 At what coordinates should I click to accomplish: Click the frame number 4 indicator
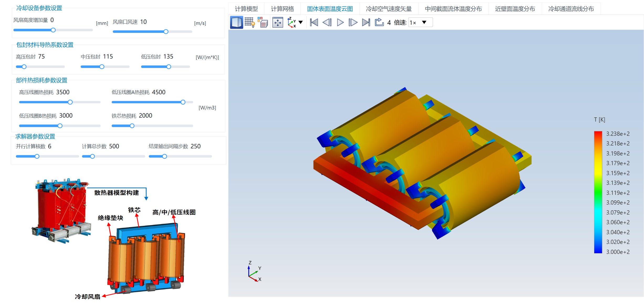tap(389, 23)
